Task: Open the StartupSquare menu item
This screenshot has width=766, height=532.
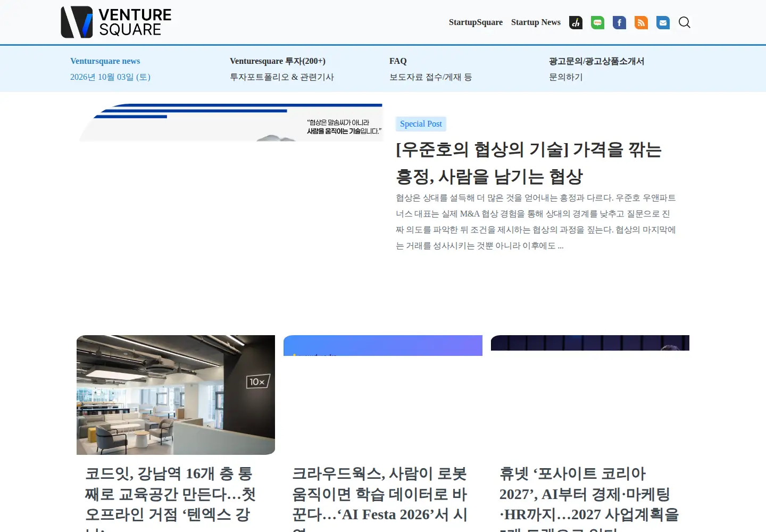Action: [x=476, y=22]
